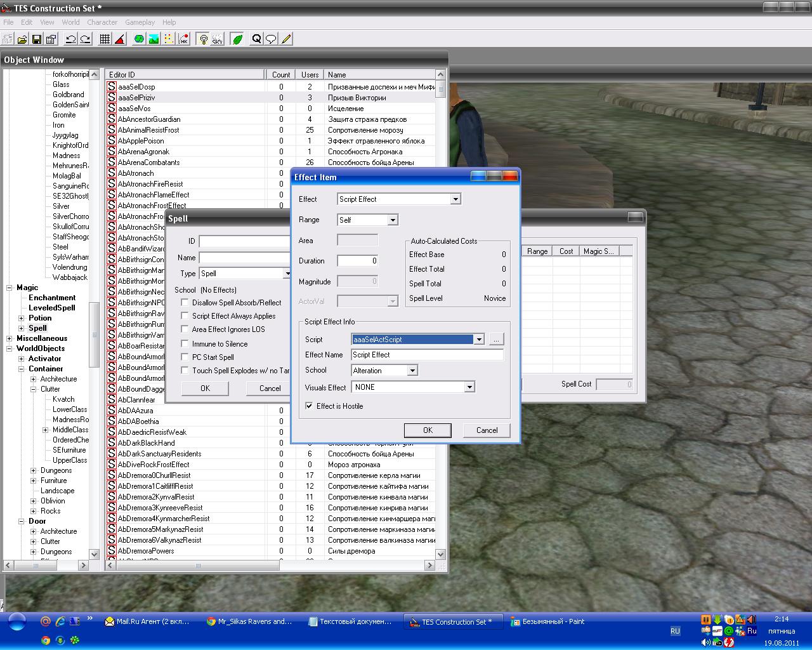Toggle brighten lights bulb icon
Screen dimensions: 812x650
pos(203,39)
